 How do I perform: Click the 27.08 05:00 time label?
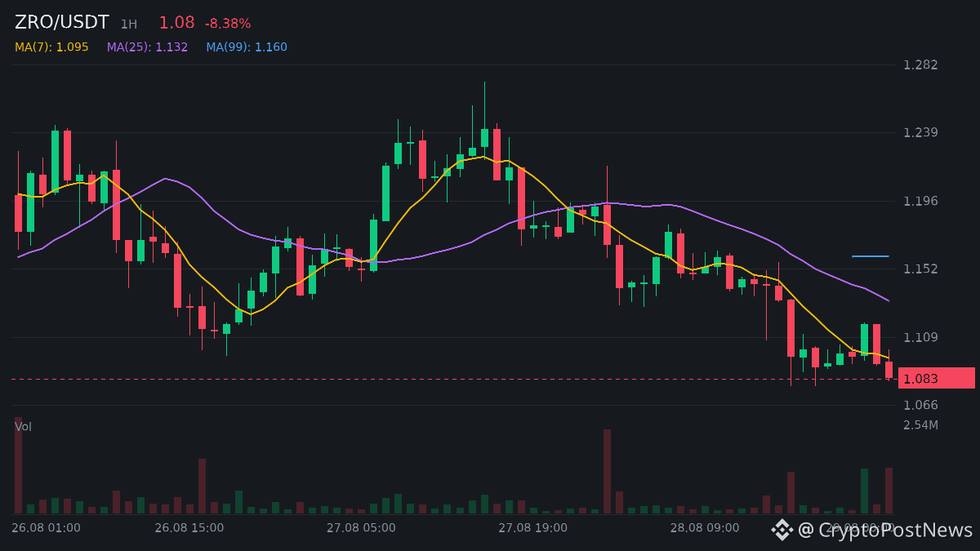(361, 527)
